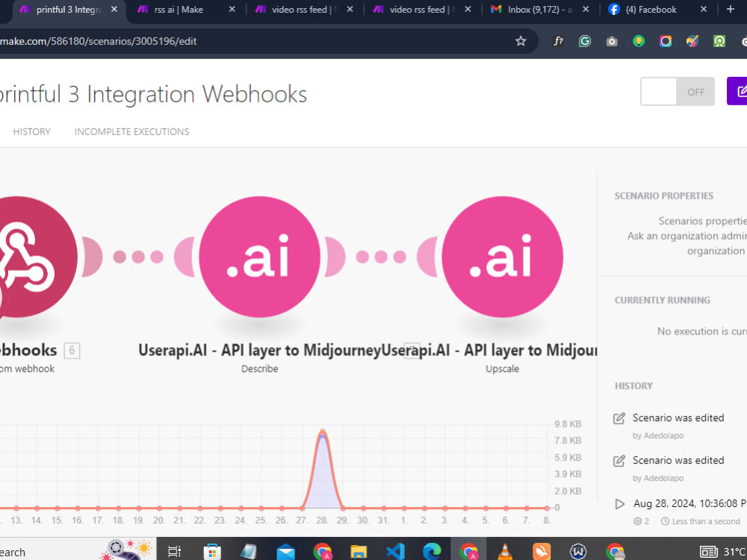
Task: Click the 'CURRENTLY RUNNING' heading
Action: click(662, 300)
